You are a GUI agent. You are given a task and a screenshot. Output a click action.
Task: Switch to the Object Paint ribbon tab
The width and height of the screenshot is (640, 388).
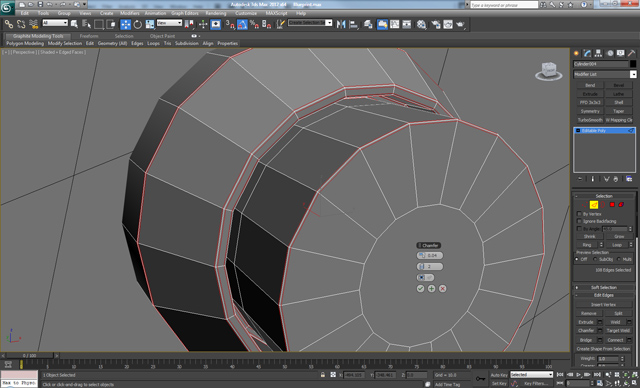pos(162,36)
